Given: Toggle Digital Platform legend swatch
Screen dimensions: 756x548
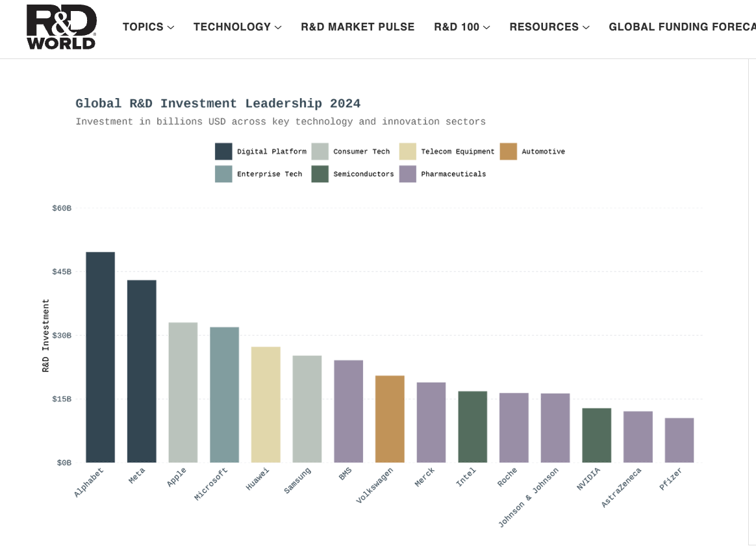Looking at the screenshot, I should 223,151.
